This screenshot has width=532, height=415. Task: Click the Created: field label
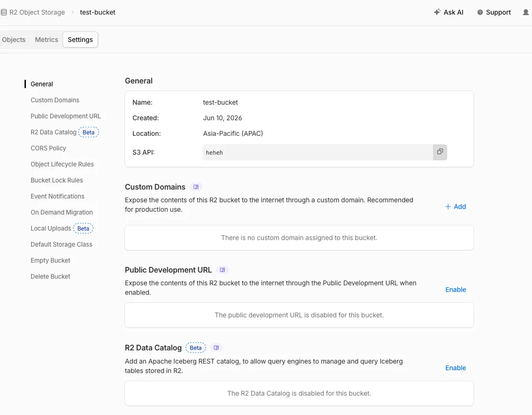(x=146, y=118)
